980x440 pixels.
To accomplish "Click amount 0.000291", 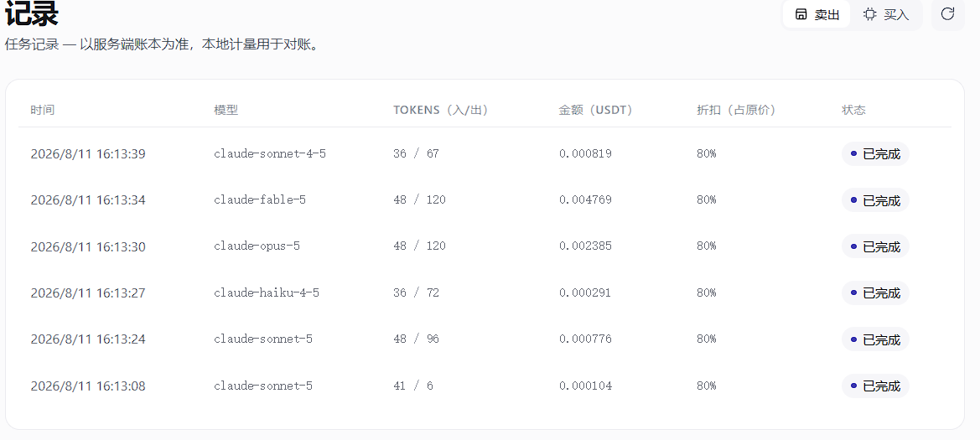I will (x=586, y=292).
